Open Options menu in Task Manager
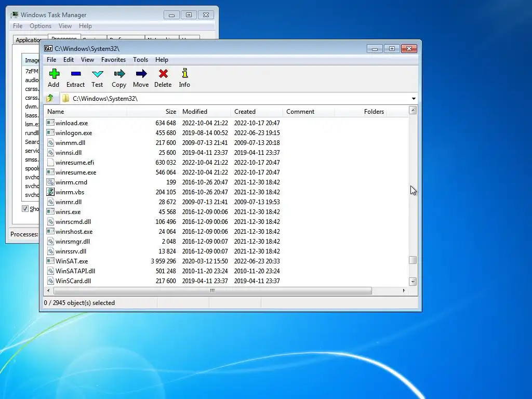 [41, 26]
